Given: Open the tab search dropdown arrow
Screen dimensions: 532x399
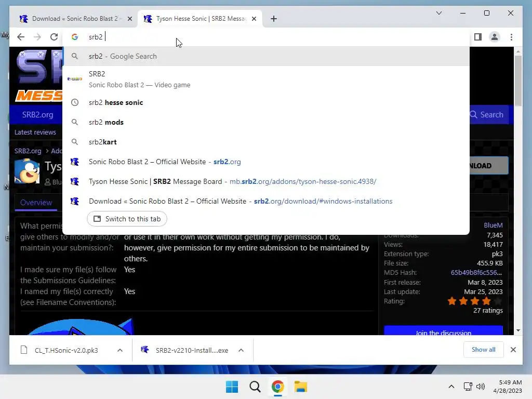Looking at the screenshot, I should point(438,13).
